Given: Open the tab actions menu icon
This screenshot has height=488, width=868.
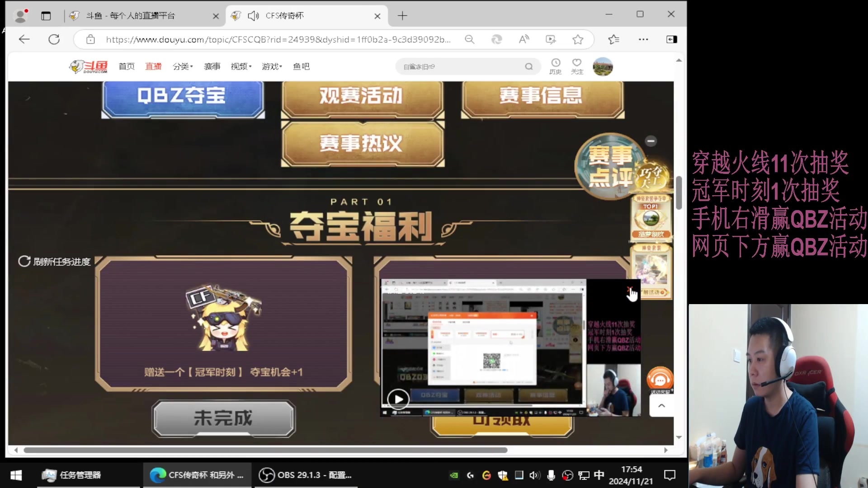Looking at the screenshot, I should click(46, 16).
